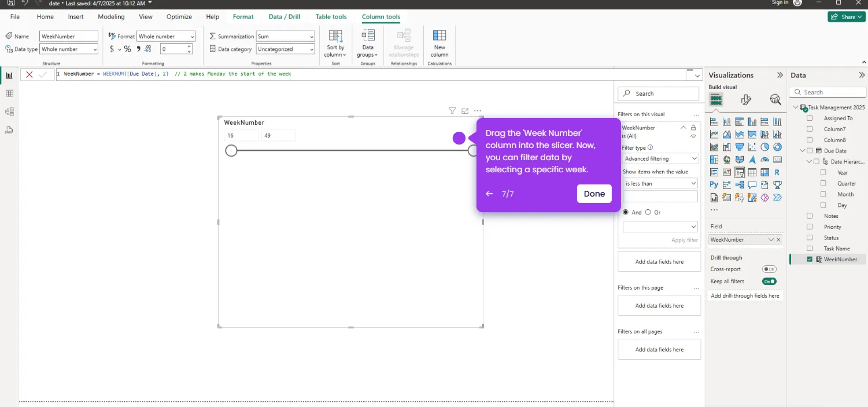Open the Advanced filtering filter type dropdown
Image resolution: width=868 pixels, height=407 pixels.
(x=660, y=158)
